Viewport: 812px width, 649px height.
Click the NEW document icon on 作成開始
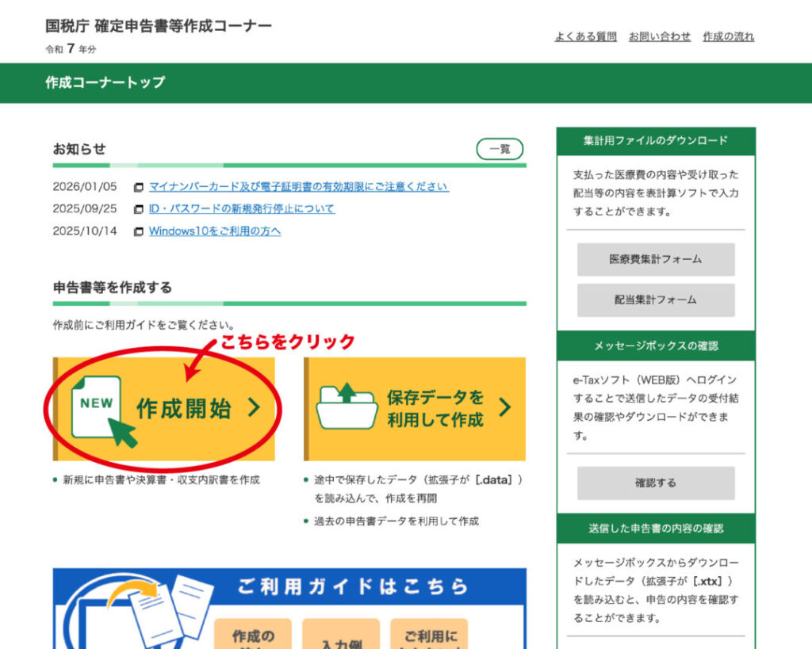(97, 407)
